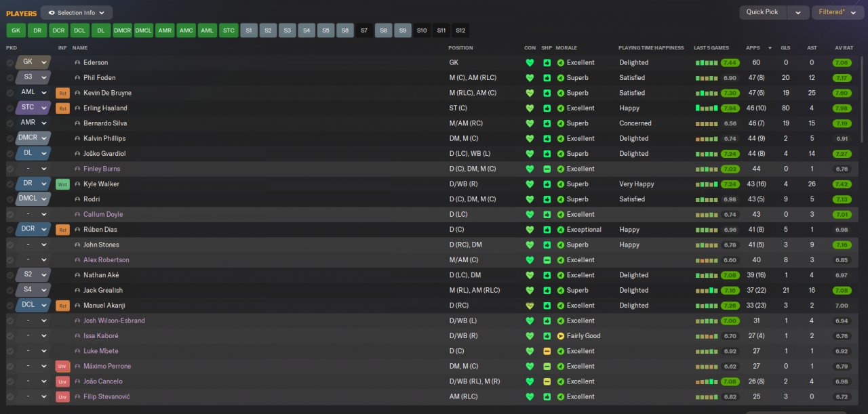Open Kevin De Bruyne's Rst info badge
Viewport: 868px width, 414px height.
(x=62, y=93)
